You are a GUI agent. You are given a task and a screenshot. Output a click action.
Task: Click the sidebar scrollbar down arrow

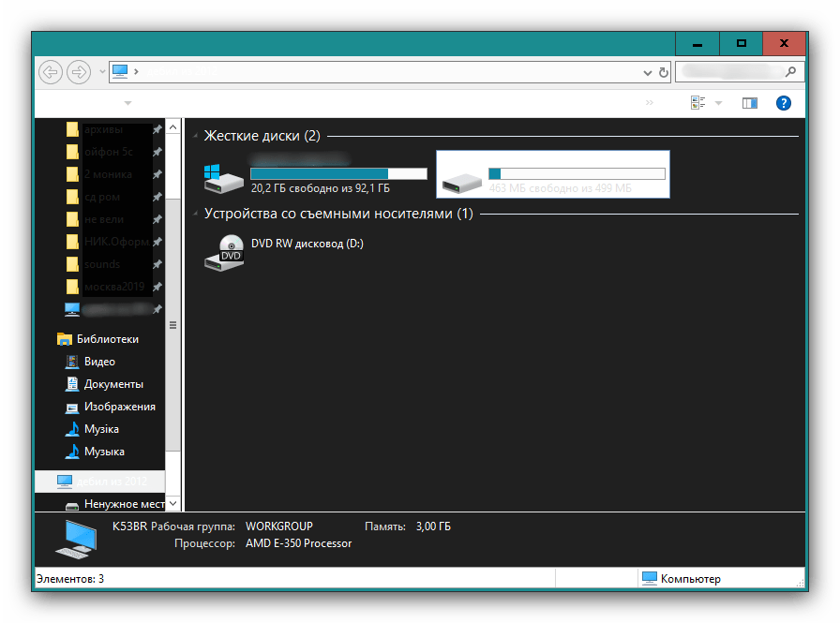172,504
